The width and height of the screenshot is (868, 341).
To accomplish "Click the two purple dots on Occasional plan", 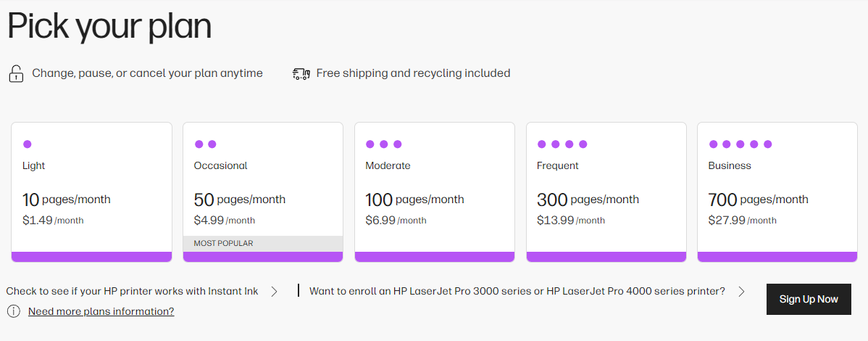I will 205,144.
